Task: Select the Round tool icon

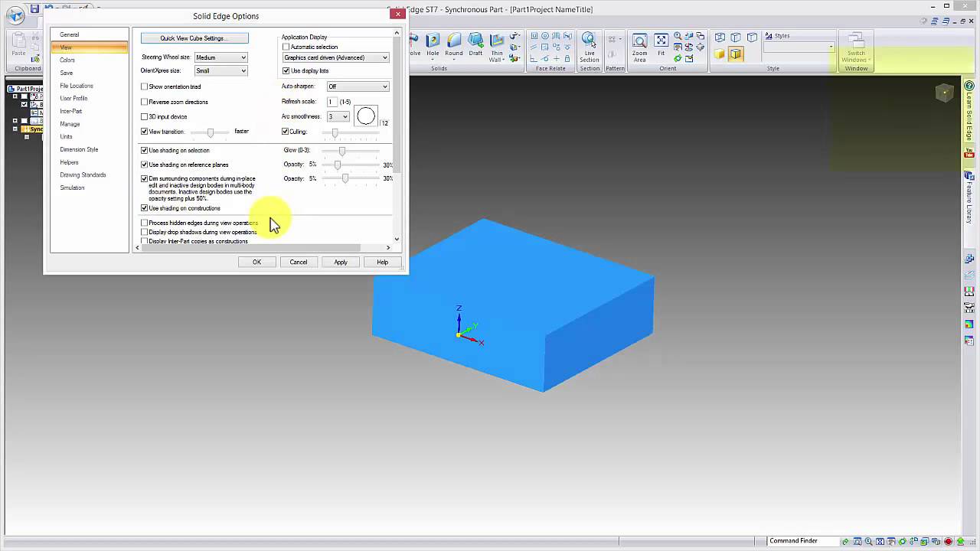Action: (454, 41)
